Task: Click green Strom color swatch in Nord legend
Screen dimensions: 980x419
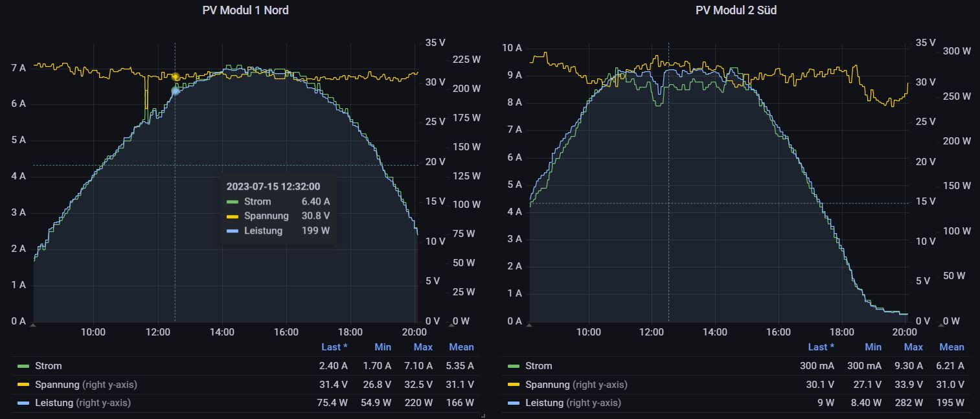Action: [23, 367]
